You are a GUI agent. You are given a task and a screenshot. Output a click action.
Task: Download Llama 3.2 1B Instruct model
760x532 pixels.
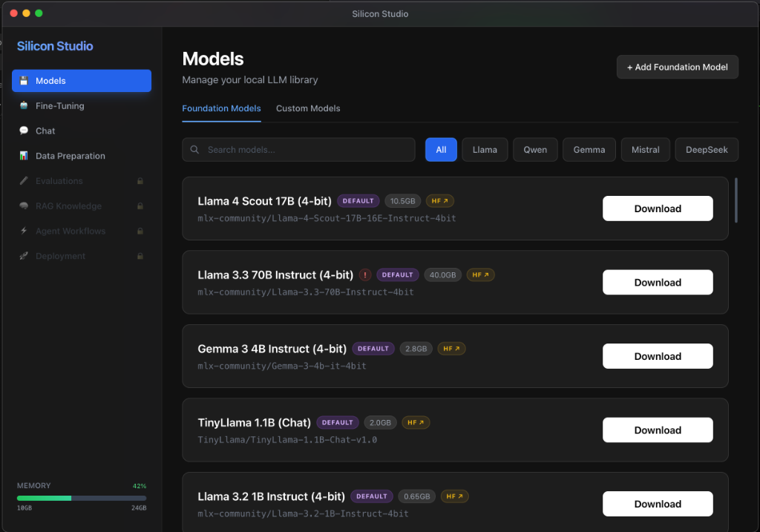[x=658, y=504]
